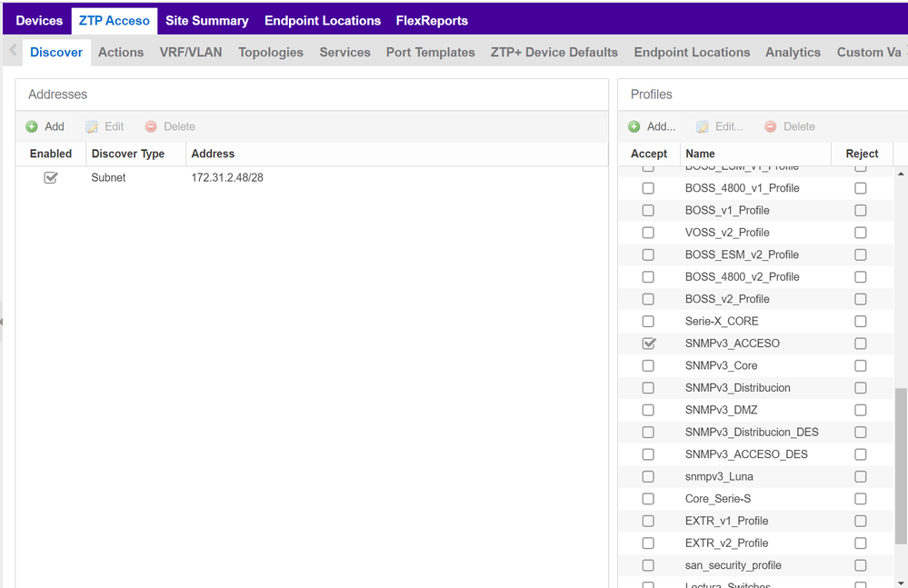This screenshot has width=908, height=588.
Task: Click the Delete icon in Profiles panel
Action: click(x=771, y=127)
